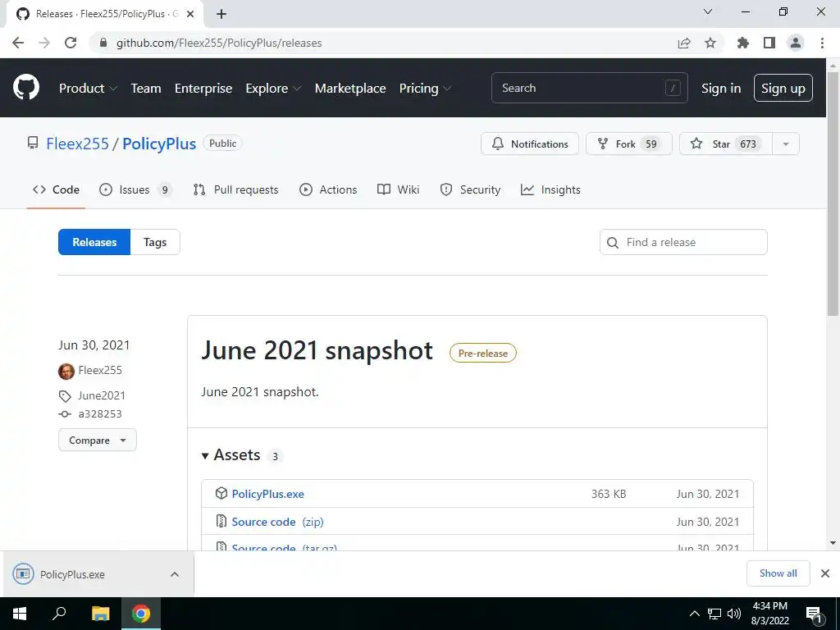Screen dimensions: 840x630
Task: Close the downloads bar
Action: point(825,573)
